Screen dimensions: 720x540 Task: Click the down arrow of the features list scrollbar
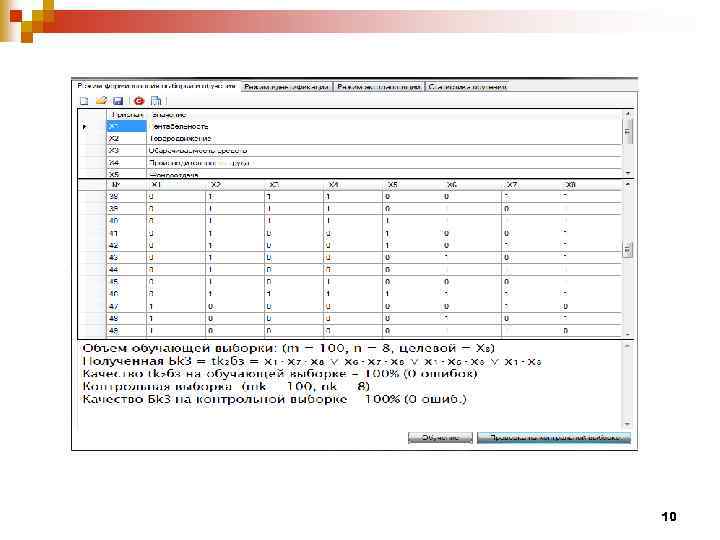tap(628, 173)
